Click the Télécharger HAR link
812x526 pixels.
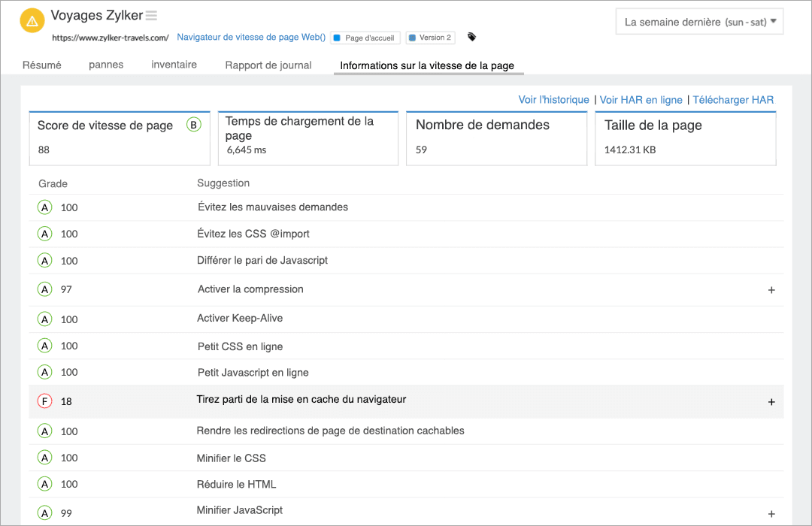(733, 100)
